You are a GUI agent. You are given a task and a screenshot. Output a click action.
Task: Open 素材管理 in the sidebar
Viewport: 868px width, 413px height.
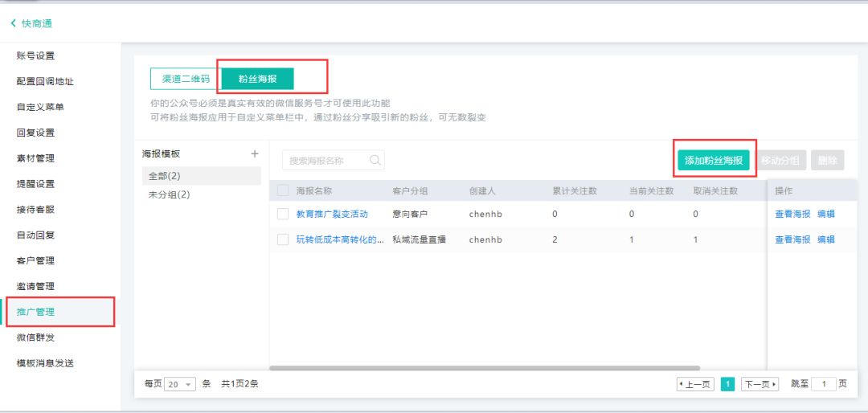[x=36, y=158]
